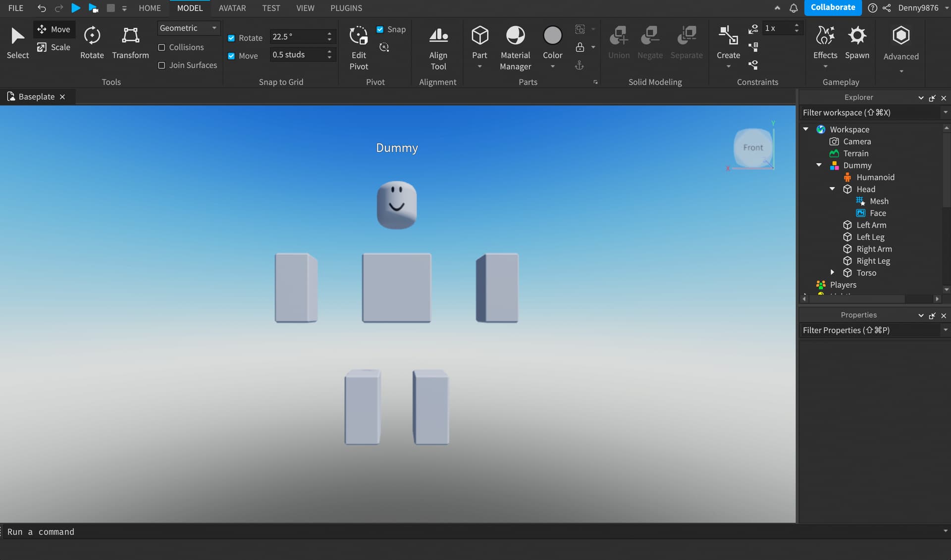Click the Filter workspace search field
Screen dimensions: 951x560
click(x=870, y=112)
